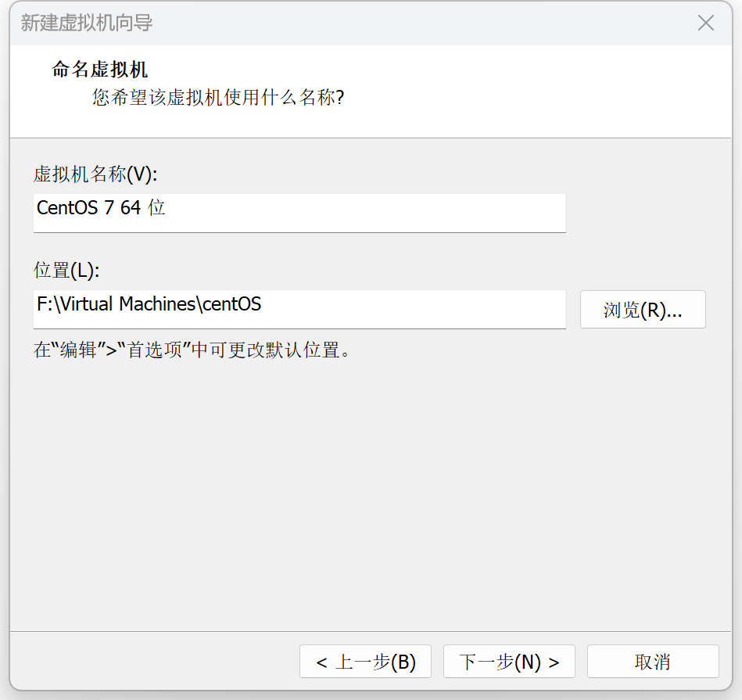Close the 新建虚拟机向导 window
The image size is (742, 700).
coord(705,23)
